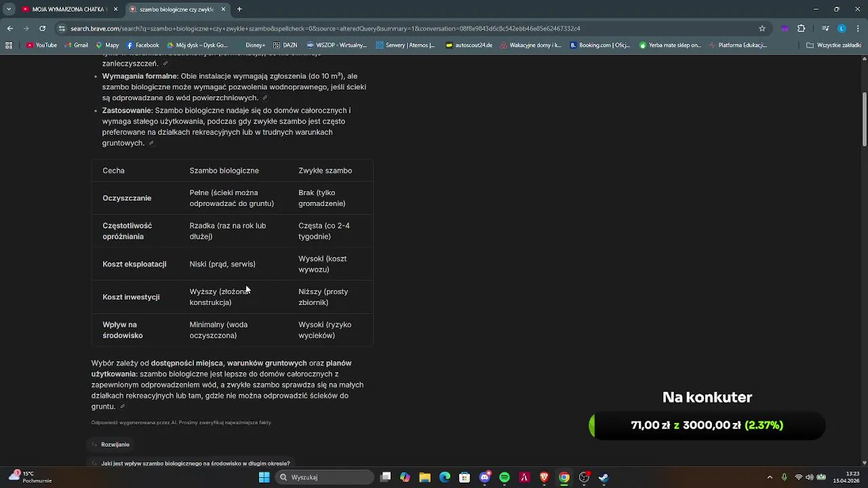Open the Booking.com bookmark
Screen dimensions: 868x488
click(x=600, y=45)
